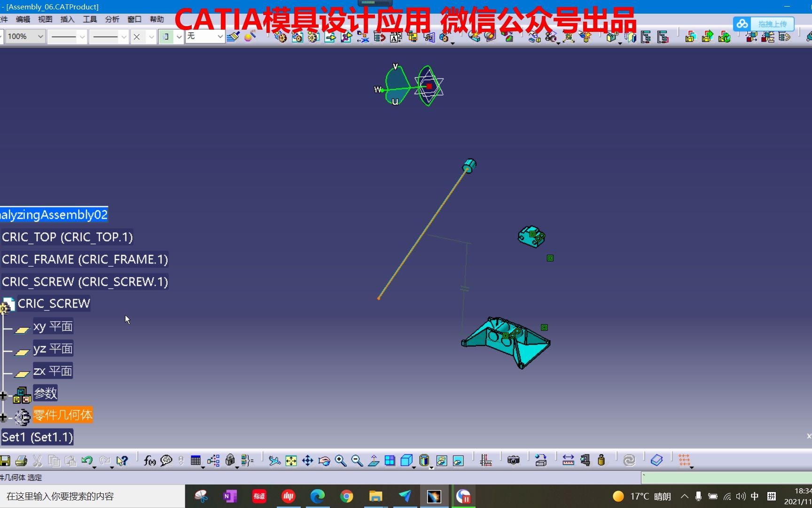Viewport: 812px width, 508px height.
Task: Activate the Hide/Show tool icon
Action: click(x=442, y=460)
